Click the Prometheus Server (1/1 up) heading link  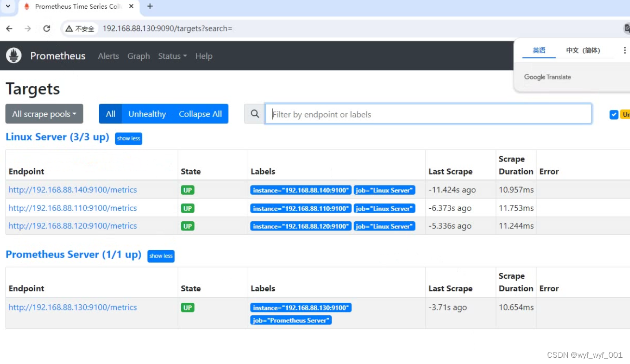point(73,255)
